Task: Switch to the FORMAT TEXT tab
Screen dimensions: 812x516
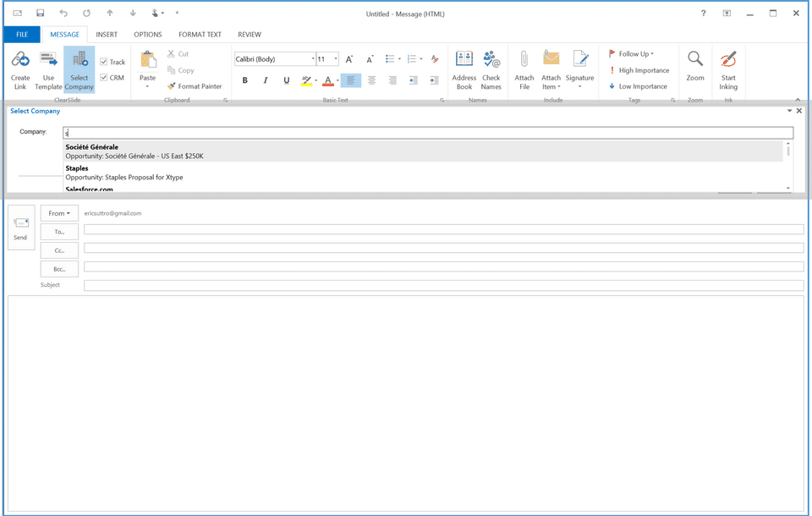Action: [200, 34]
